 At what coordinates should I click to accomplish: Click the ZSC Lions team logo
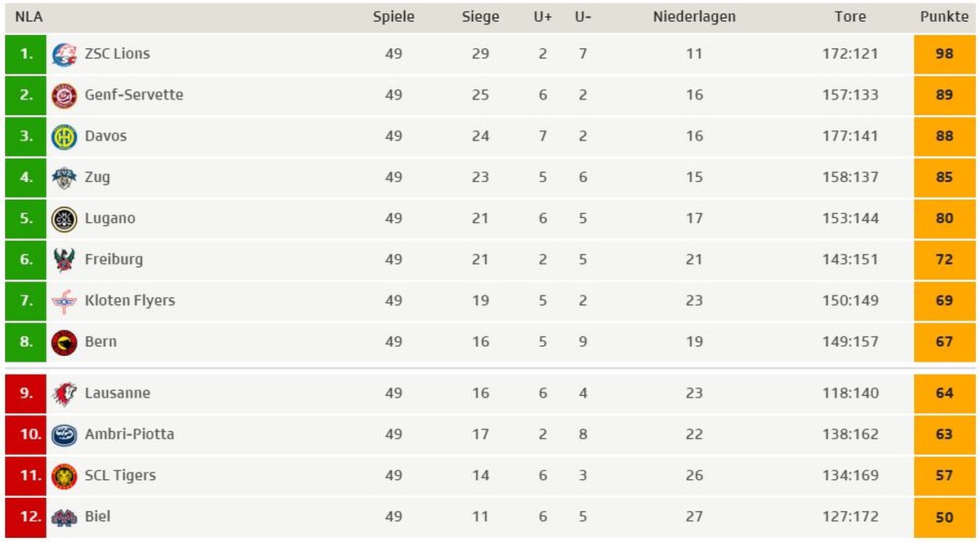point(64,55)
